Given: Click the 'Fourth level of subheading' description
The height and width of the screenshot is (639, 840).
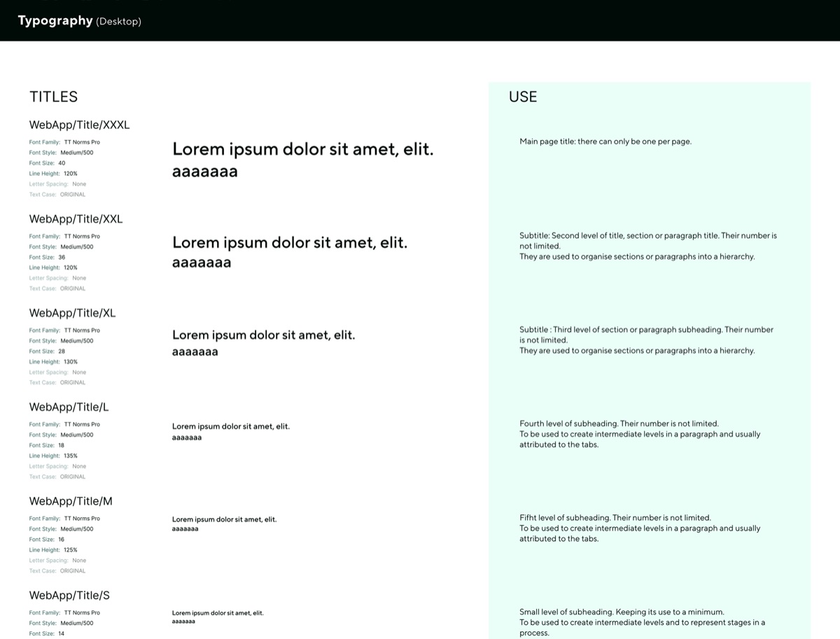Looking at the screenshot, I should [640, 434].
